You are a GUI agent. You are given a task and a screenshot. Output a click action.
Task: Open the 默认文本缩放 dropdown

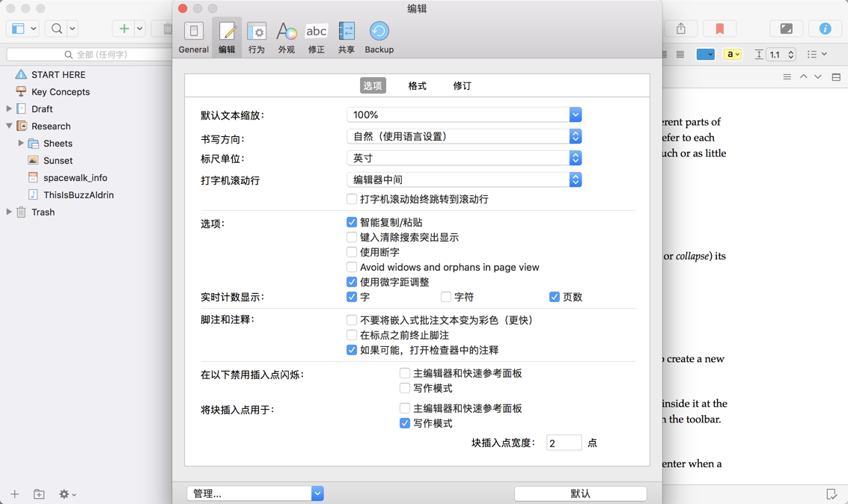575,114
